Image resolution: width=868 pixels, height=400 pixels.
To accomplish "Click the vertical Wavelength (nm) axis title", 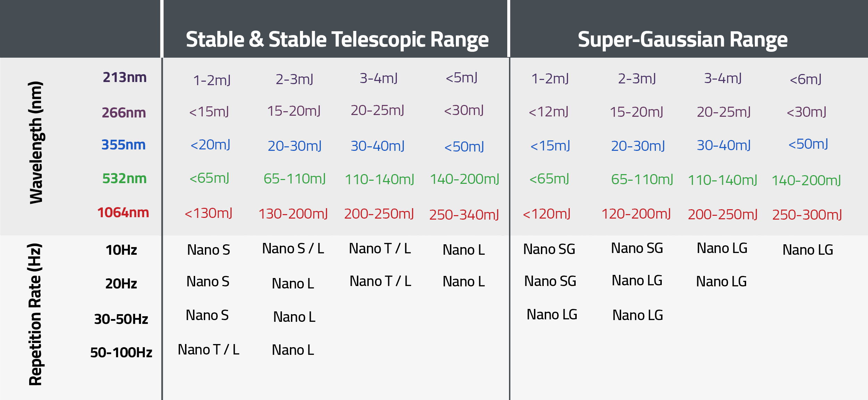I will (36, 142).
